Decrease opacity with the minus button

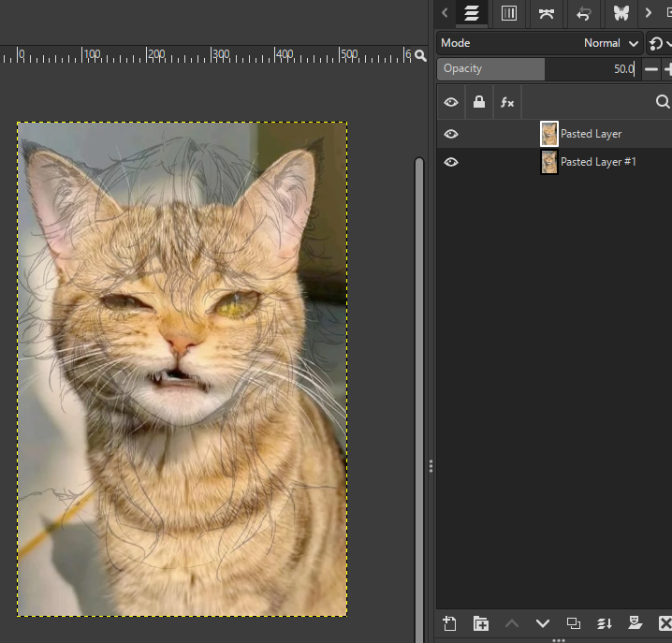tap(651, 69)
